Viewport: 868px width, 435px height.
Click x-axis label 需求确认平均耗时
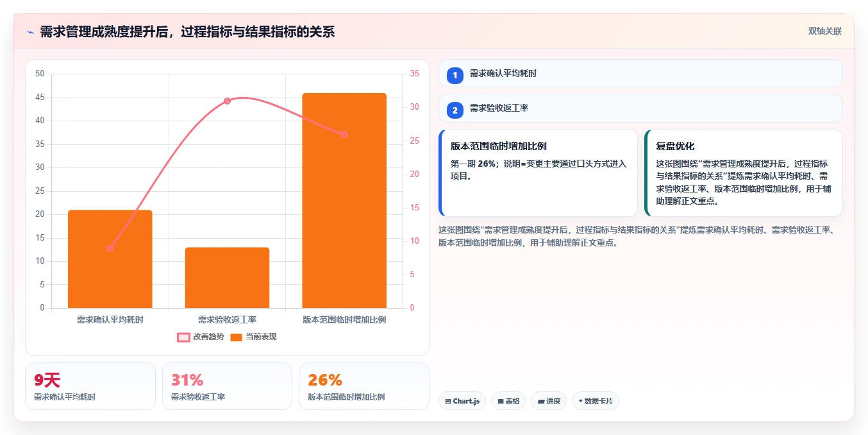tap(110, 320)
